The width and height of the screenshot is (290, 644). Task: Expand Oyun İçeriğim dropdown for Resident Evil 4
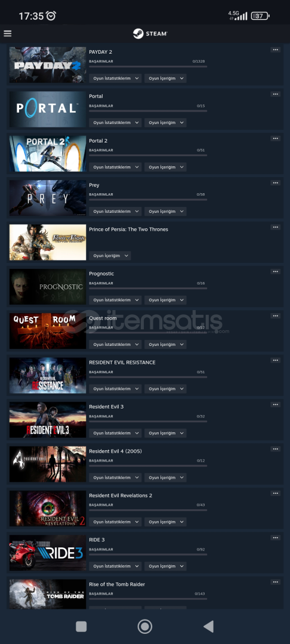click(165, 477)
